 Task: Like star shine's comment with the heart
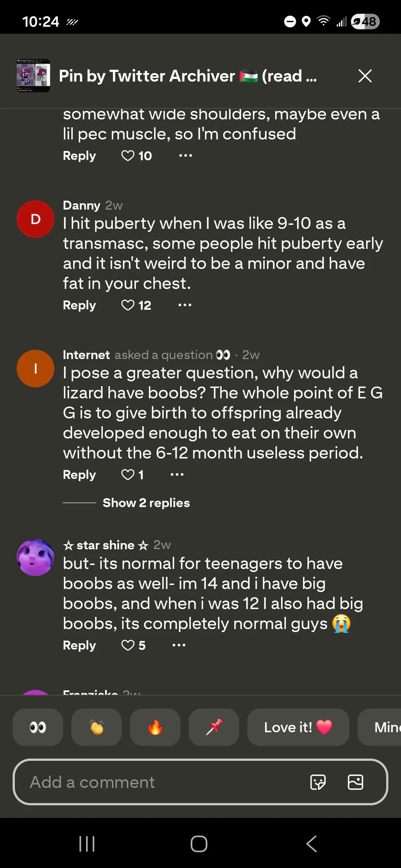pyautogui.click(x=128, y=645)
